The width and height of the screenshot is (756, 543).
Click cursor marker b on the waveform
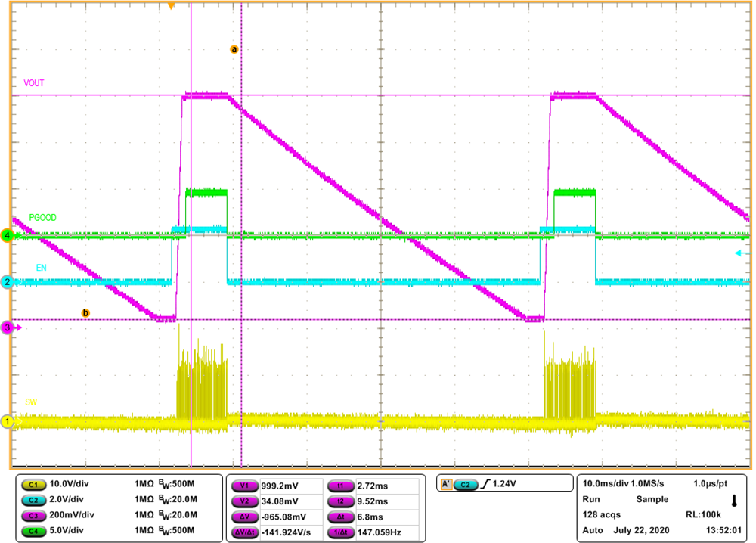85,312
